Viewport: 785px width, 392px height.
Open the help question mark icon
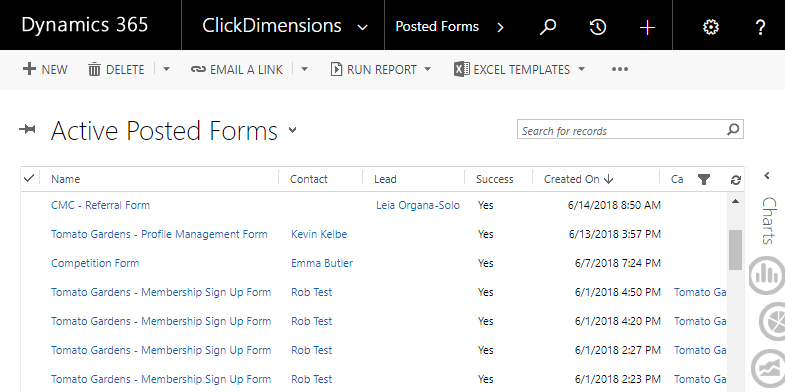pyautogui.click(x=760, y=27)
